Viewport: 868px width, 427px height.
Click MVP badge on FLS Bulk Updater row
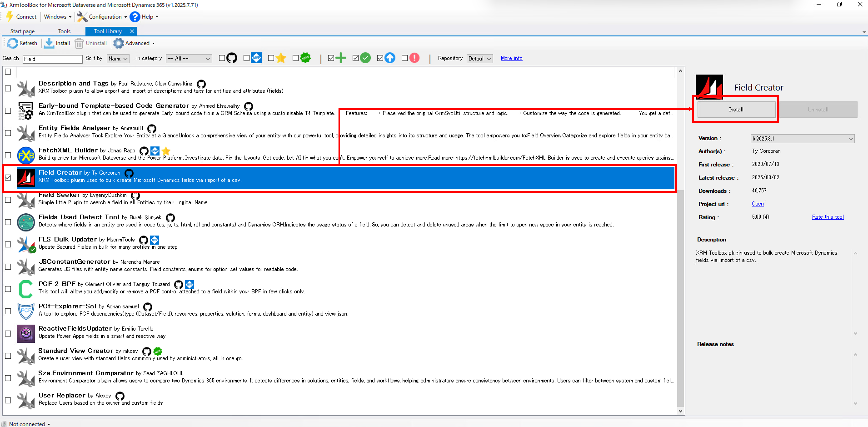pyautogui.click(x=155, y=240)
